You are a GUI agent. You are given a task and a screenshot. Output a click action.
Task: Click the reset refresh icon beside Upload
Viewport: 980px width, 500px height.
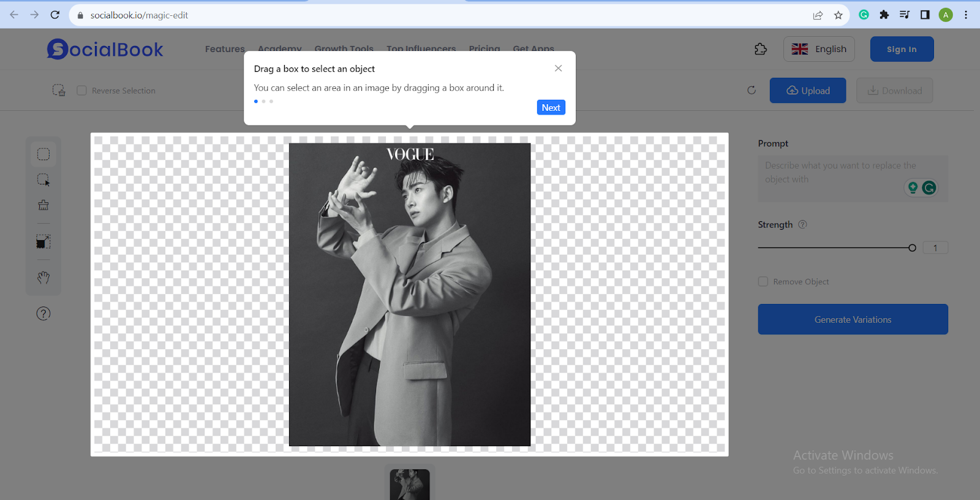[752, 91]
